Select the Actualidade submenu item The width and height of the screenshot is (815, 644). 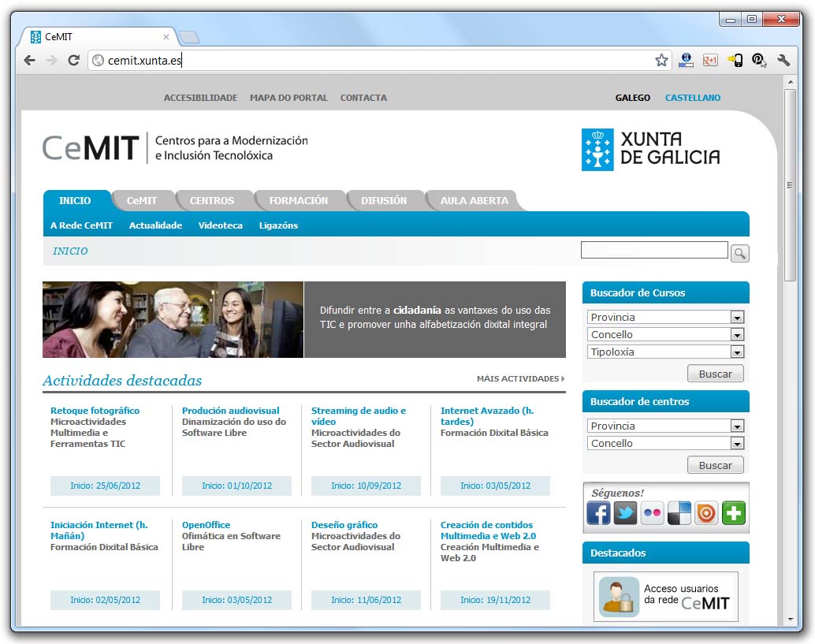tap(155, 225)
